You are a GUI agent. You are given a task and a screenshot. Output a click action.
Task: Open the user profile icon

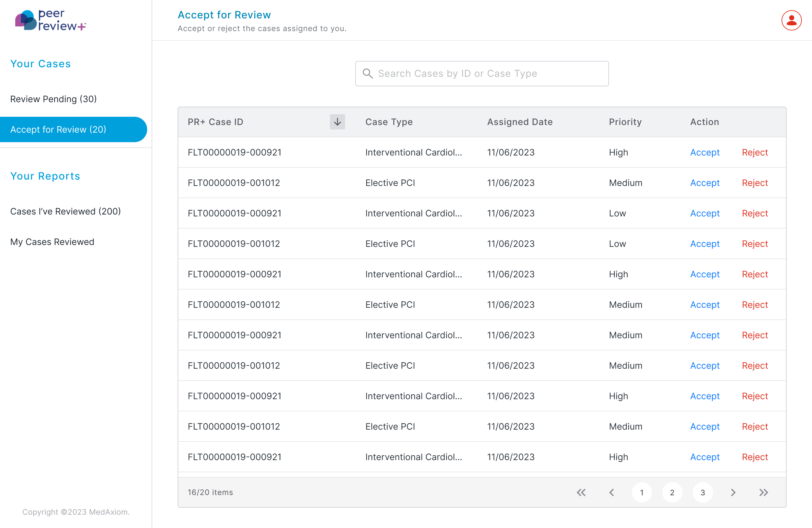click(x=791, y=20)
